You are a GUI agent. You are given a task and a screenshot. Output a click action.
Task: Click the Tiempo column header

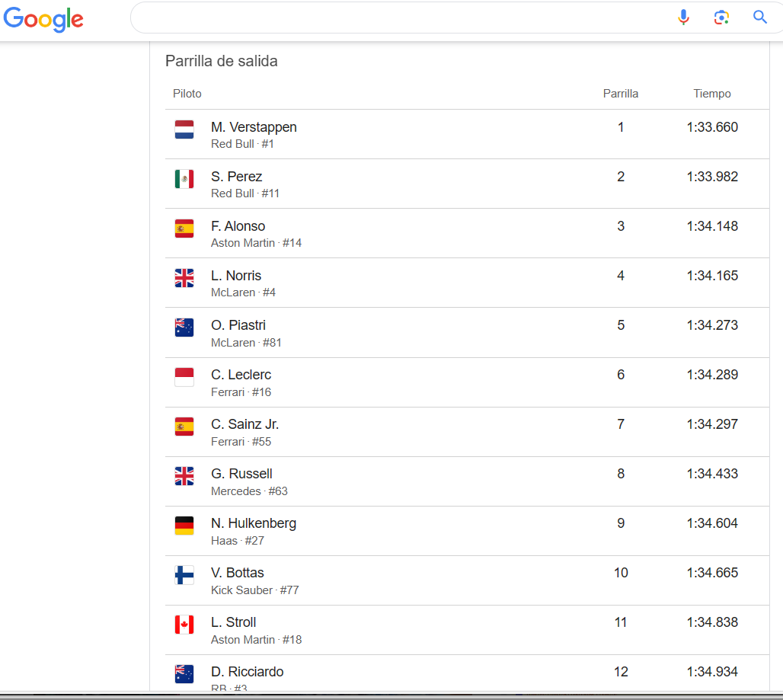coord(712,94)
